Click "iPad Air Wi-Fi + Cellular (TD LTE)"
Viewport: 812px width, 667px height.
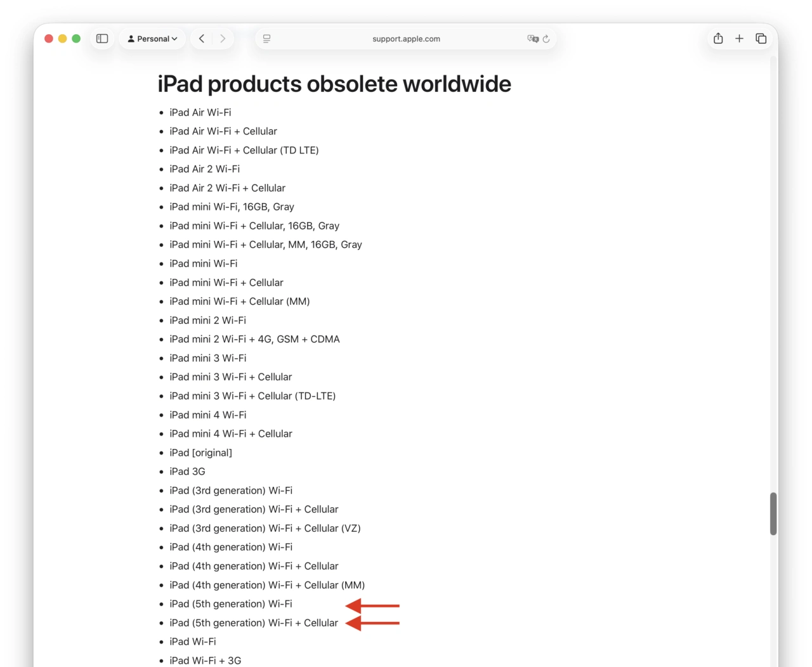tap(244, 150)
